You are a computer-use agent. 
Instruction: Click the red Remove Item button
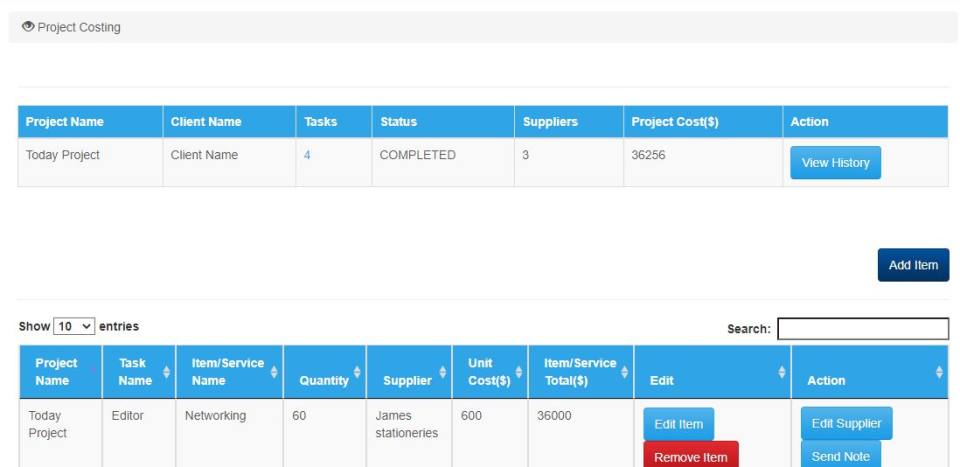[x=690, y=457]
